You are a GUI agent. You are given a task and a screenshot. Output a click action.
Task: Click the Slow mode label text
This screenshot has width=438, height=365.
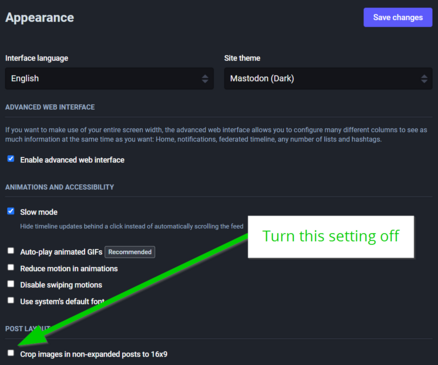click(x=39, y=212)
